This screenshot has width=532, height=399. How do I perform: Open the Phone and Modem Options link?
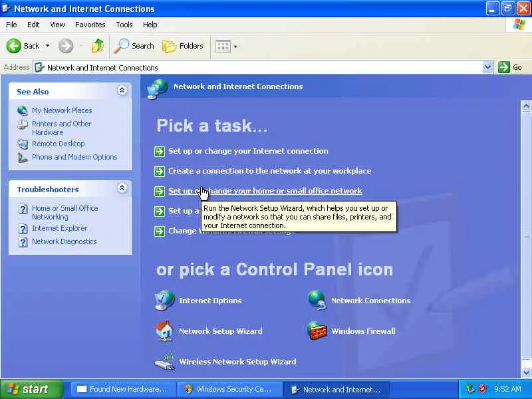point(74,157)
